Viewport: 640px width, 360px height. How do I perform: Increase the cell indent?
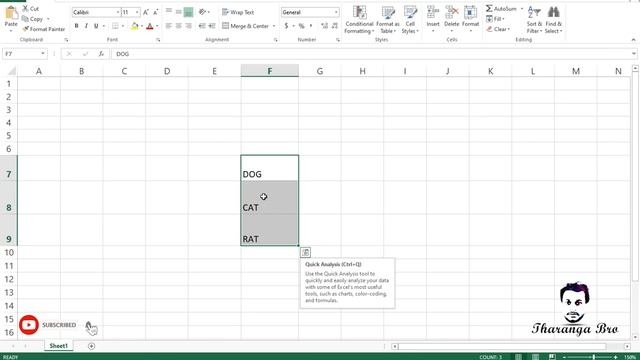(212, 26)
